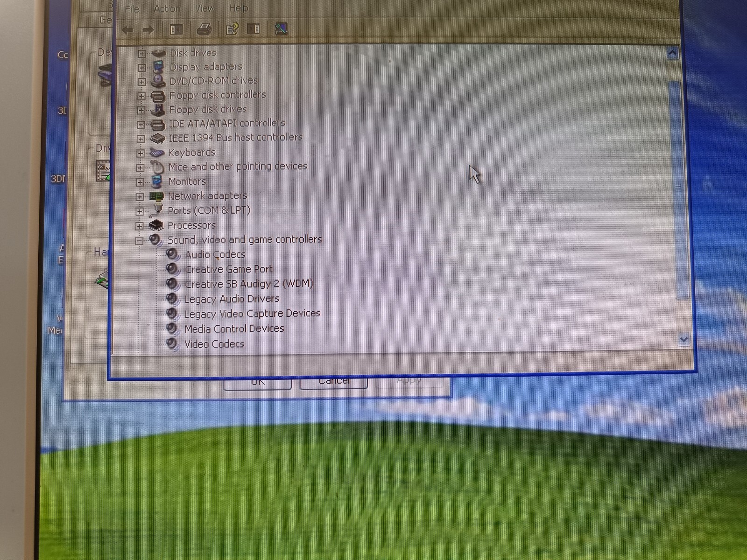The height and width of the screenshot is (560, 747).
Task: Open the Action menu
Action: pyautogui.click(x=167, y=8)
